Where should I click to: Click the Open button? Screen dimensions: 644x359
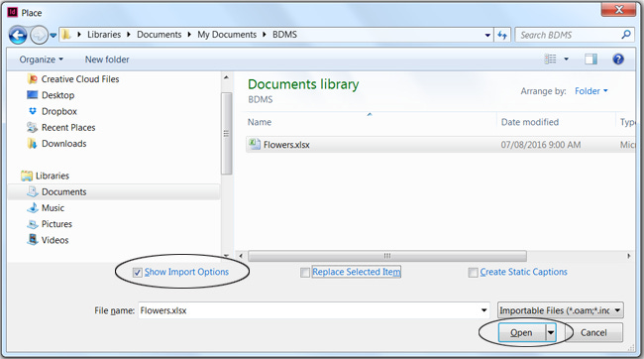[521, 332]
